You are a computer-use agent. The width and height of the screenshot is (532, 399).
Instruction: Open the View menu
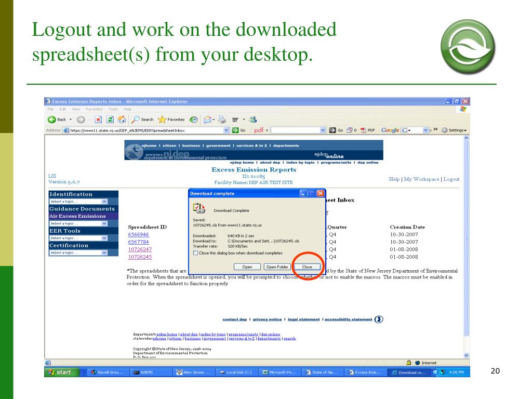[x=76, y=109]
